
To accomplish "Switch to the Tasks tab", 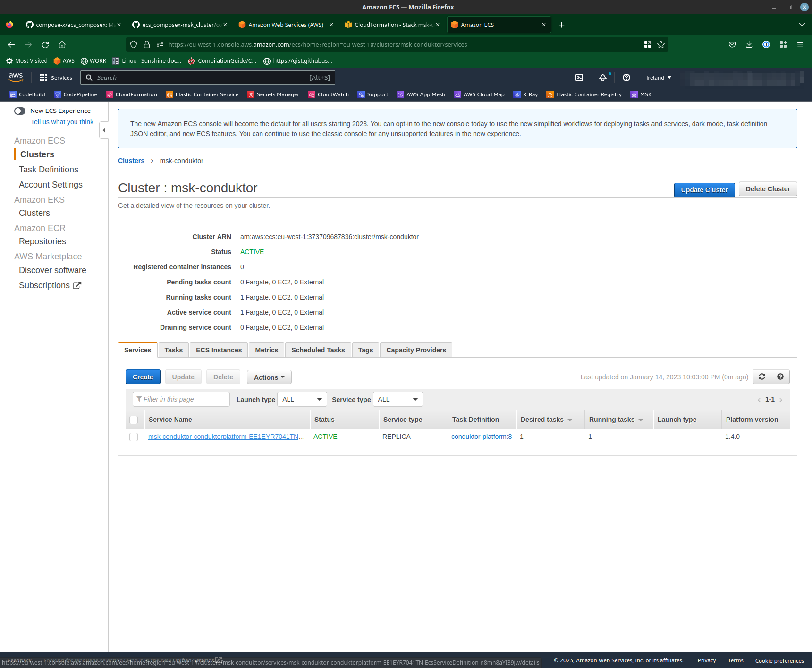I will point(173,350).
